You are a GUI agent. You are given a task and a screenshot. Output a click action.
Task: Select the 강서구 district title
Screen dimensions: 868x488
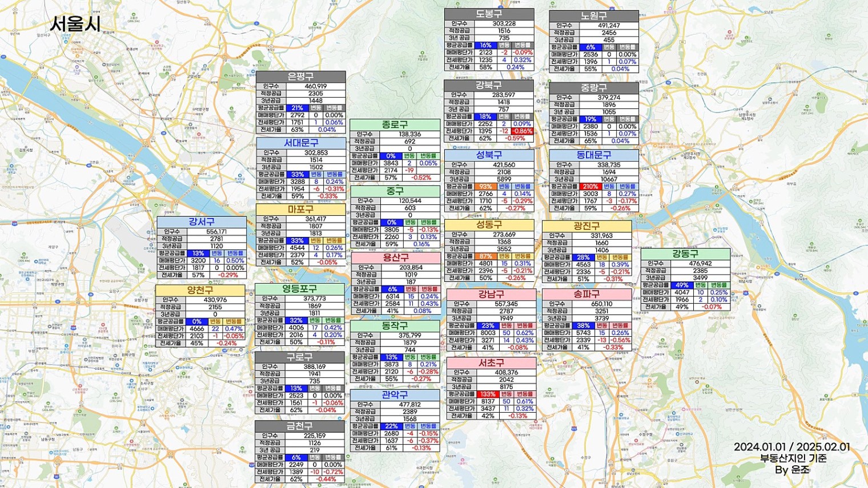point(202,222)
